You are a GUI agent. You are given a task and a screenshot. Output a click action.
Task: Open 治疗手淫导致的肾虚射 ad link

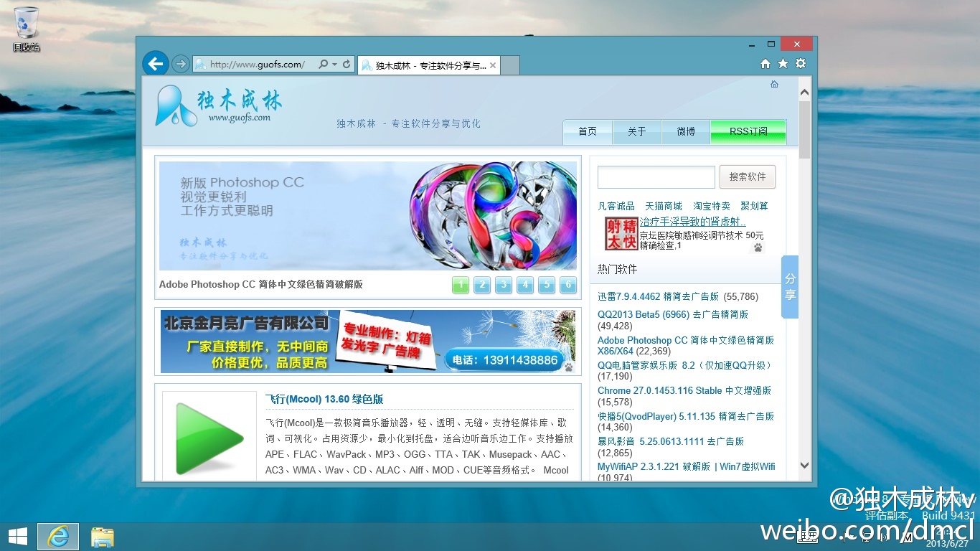693,222
